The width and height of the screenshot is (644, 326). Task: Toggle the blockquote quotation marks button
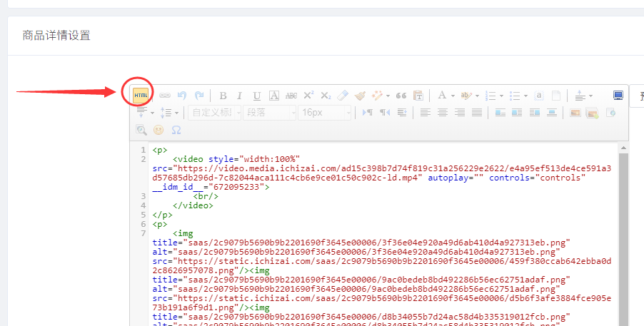pyautogui.click(x=401, y=96)
